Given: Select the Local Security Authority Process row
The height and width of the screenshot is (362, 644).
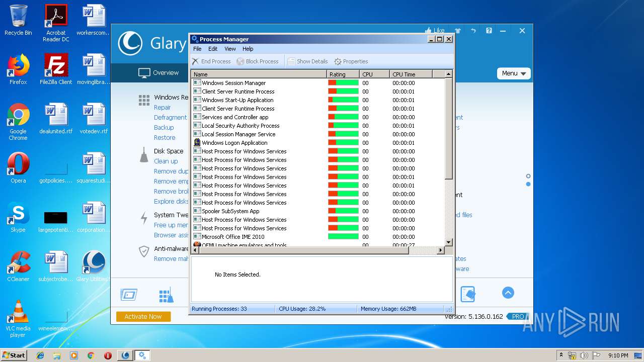Looking at the screenshot, I should (318, 125).
